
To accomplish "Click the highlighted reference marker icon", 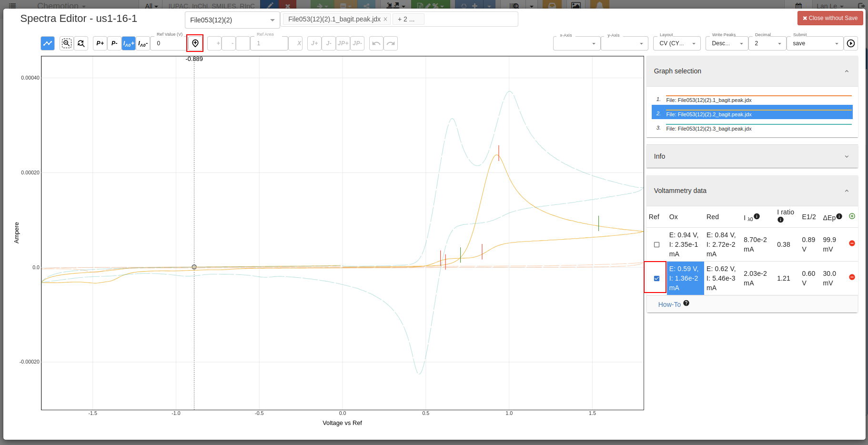I will click(195, 43).
